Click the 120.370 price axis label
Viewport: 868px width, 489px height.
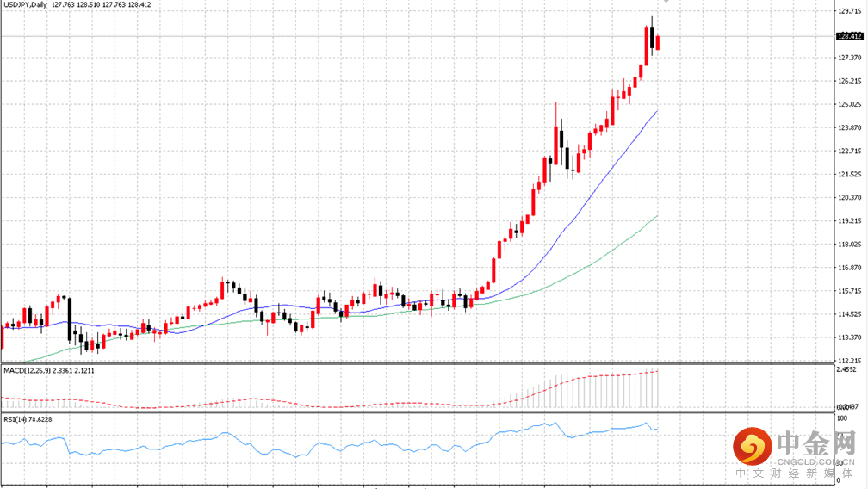point(850,197)
